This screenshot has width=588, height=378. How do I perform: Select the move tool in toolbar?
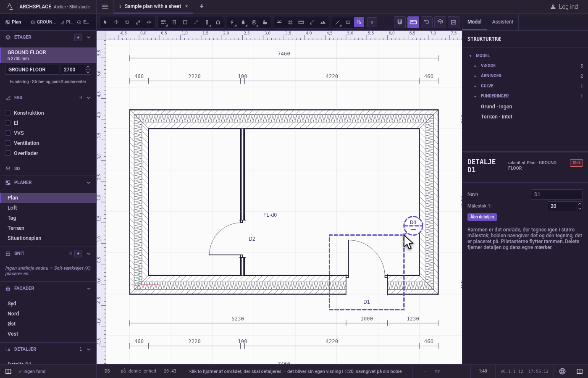[x=116, y=22]
